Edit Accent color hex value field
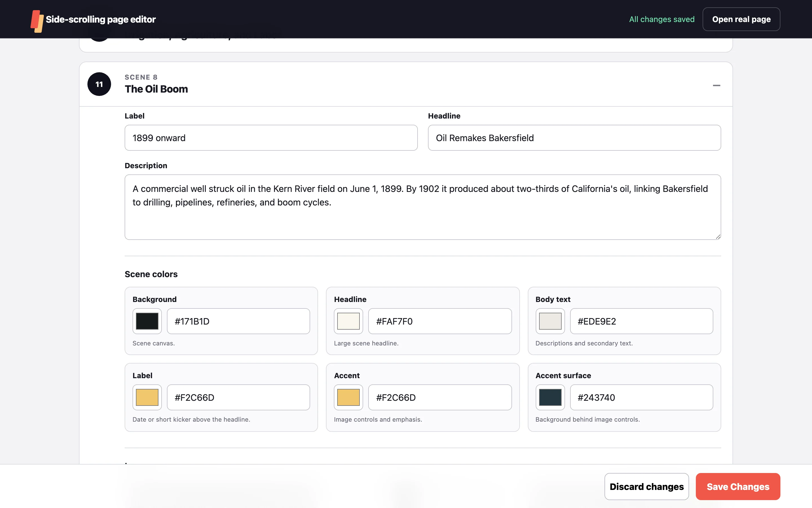The image size is (812, 508). [440, 397]
